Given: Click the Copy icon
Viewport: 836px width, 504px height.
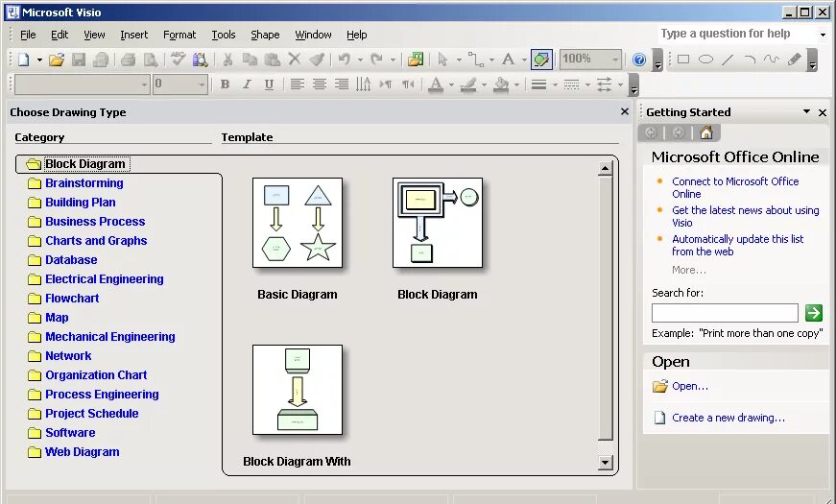Looking at the screenshot, I should click(250, 60).
